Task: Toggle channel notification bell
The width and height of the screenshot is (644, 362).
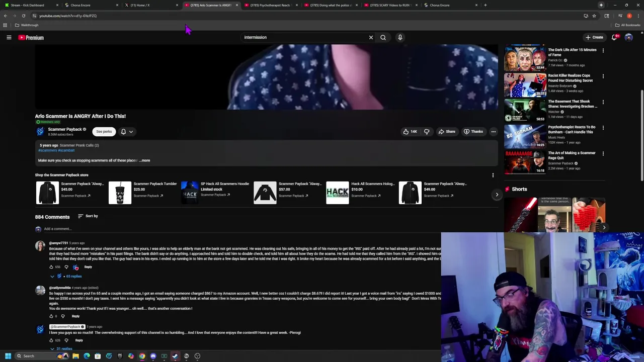Action: click(x=123, y=132)
